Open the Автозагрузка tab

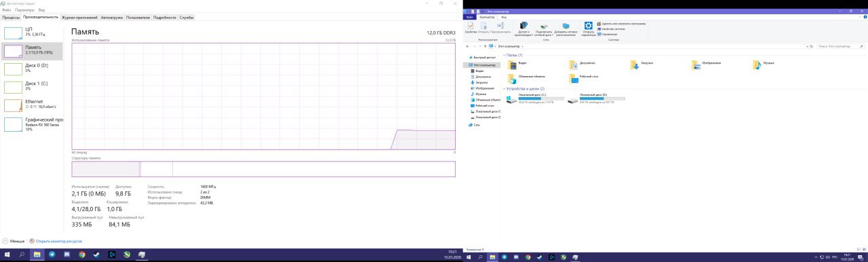coord(111,17)
